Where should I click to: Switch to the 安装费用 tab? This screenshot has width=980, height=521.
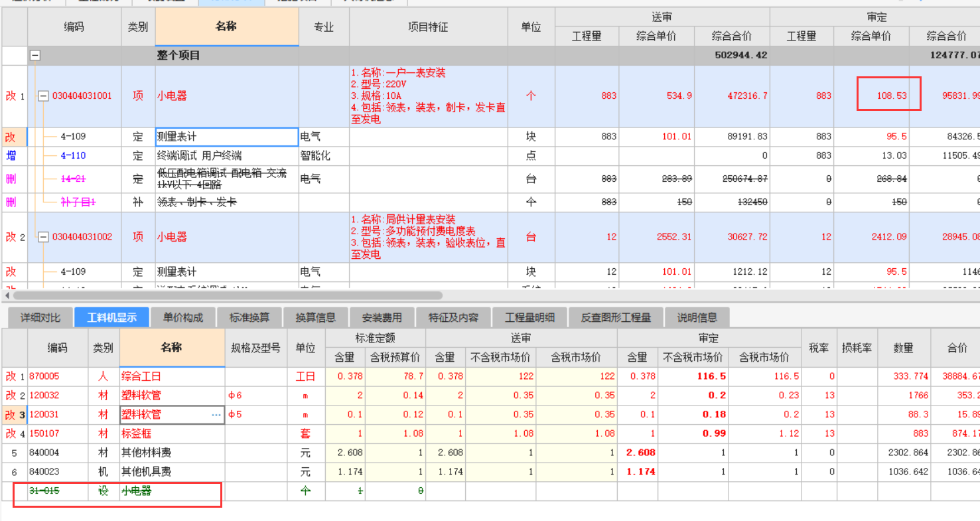[382, 317]
